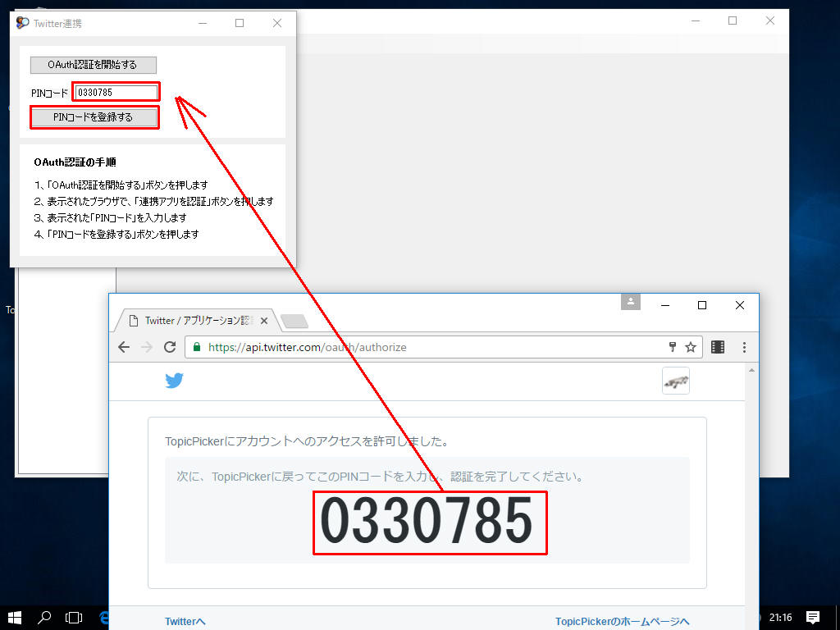Click the filmstrip extension icon in Chrome
This screenshot has width=840, height=630.
718,347
